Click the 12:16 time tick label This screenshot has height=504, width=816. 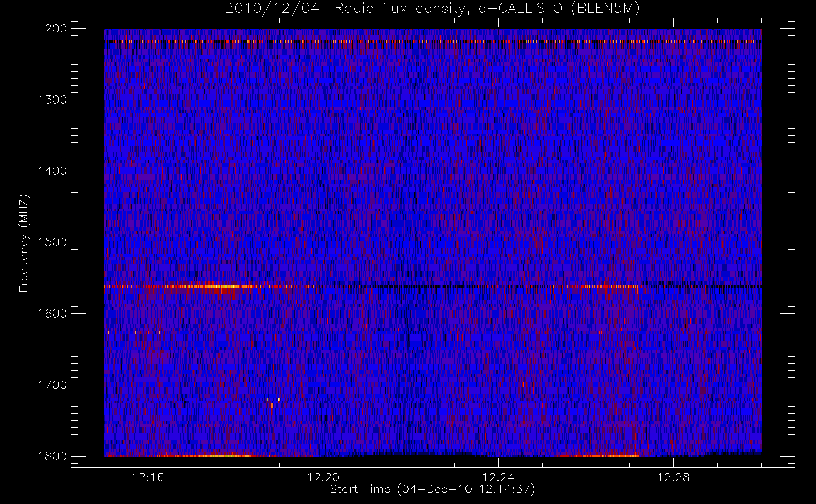tap(148, 477)
